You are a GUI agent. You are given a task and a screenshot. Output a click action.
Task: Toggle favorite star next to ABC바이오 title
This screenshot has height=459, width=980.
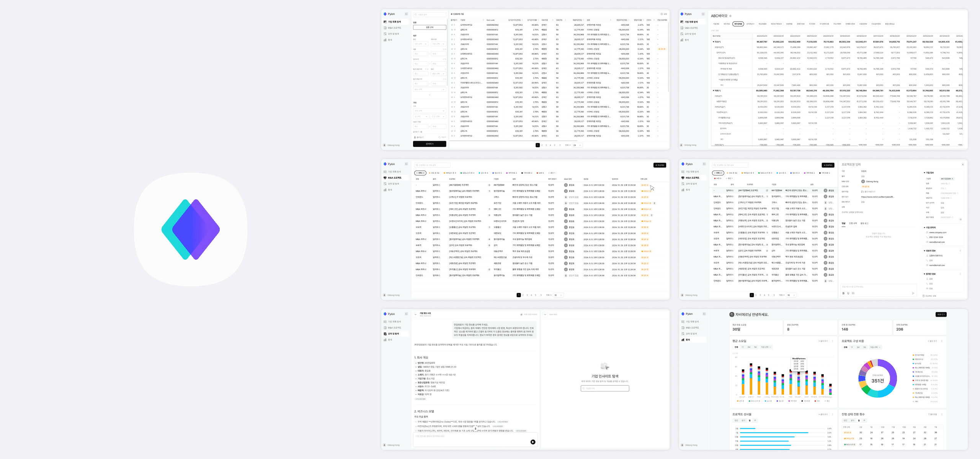click(x=730, y=16)
